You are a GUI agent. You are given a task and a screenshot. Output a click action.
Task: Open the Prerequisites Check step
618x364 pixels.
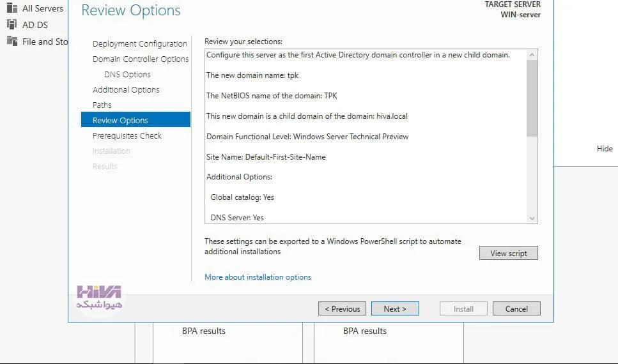point(127,136)
